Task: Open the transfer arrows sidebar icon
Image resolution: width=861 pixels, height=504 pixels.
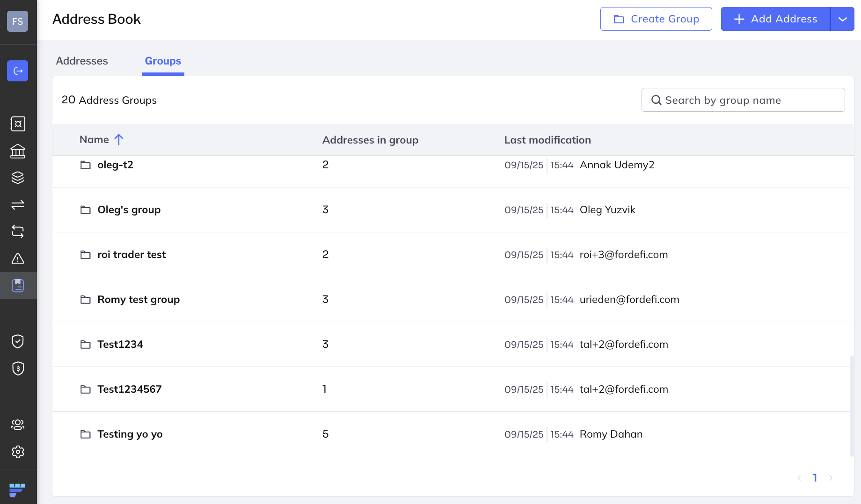Action: point(18,205)
